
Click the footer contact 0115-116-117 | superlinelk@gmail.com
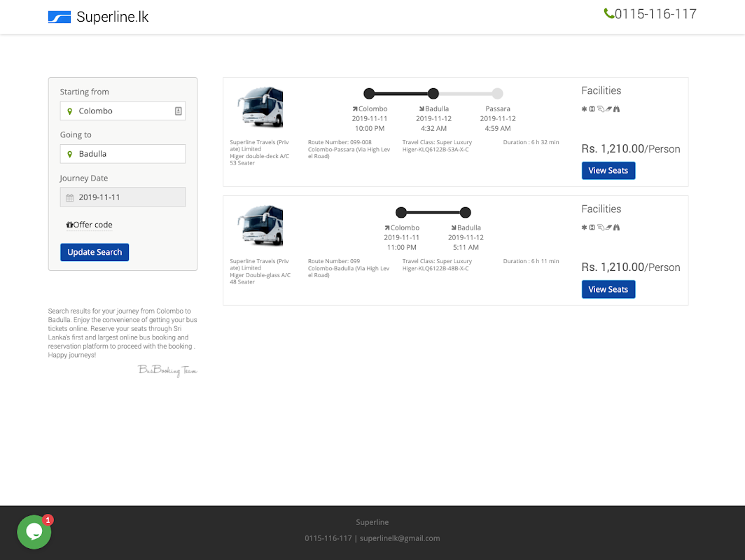372,538
